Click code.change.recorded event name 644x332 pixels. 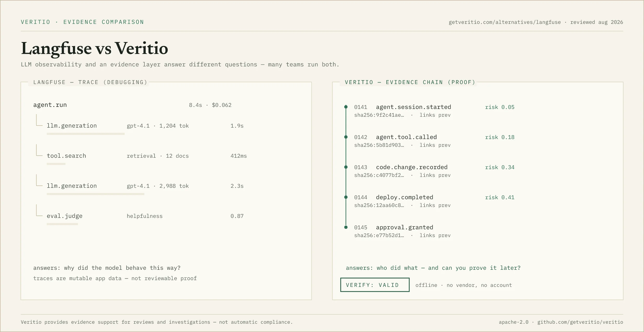[412, 167]
